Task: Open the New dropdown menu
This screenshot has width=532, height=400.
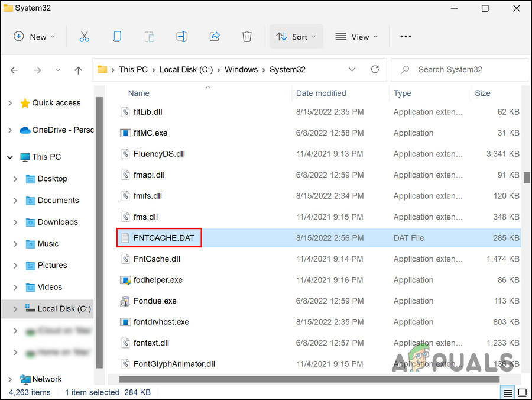Action: [x=34, y=37]
